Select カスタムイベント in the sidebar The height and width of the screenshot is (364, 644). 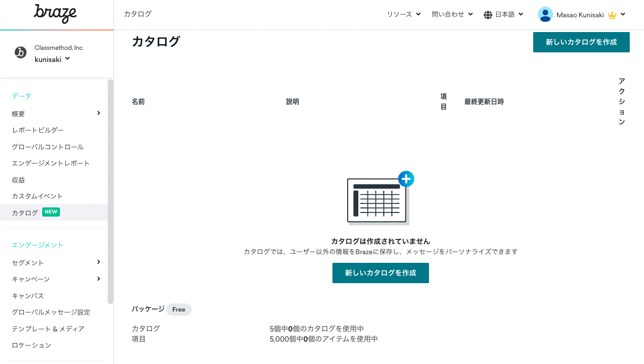coord(37,196)
